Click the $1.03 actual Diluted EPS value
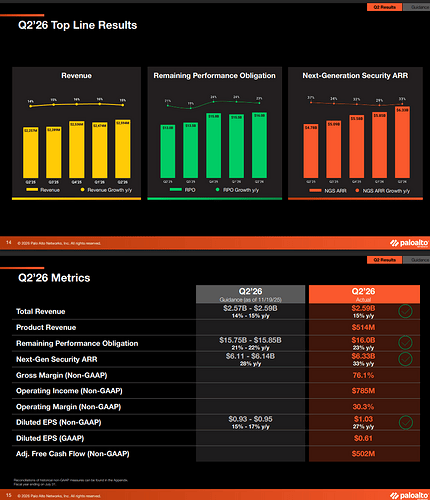 (363, 419)
